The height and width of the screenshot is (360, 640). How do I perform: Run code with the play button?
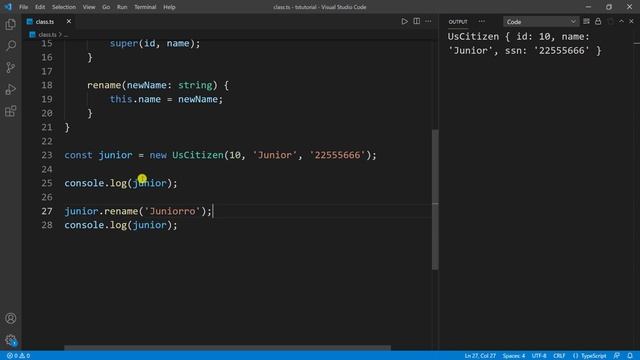point(404,21)
